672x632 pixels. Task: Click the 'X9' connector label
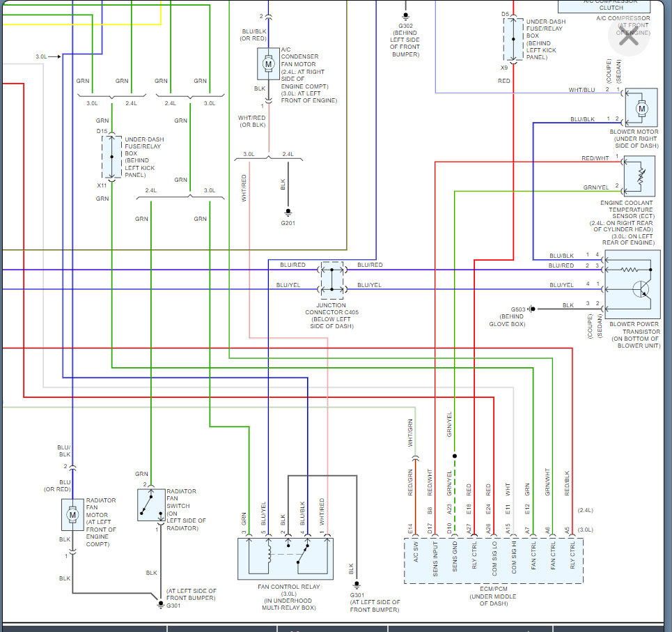(504, 68)
